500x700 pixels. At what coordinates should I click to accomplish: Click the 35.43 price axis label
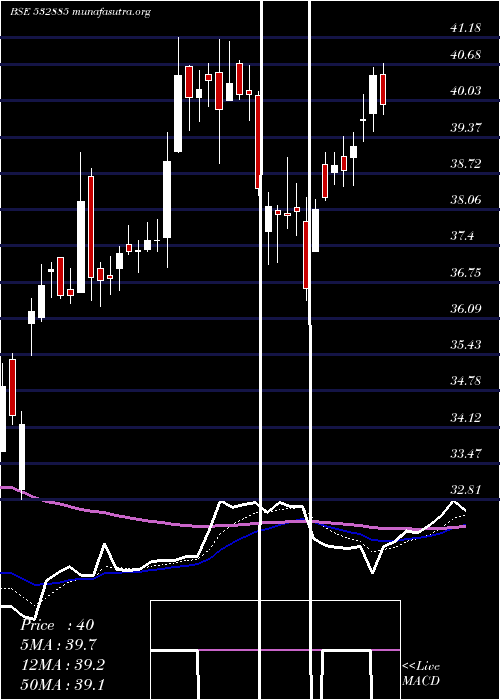coord(465,345)
